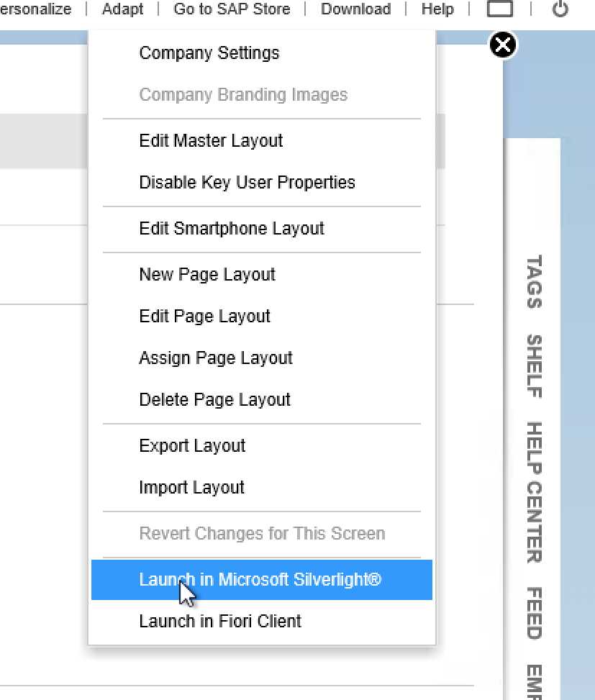Image resolution: width=595 pixels, height=700 pixels.
Task: Click Delete Page Layout entry
Action: click(214, 400)
